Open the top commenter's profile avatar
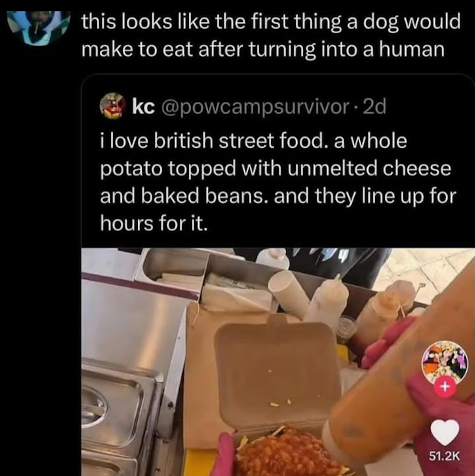The height and width of the screenshot is (476, 475). (39, 28)
